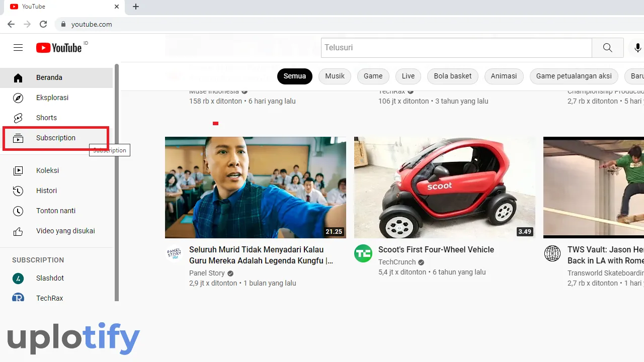This screenshot has height=362, width=644.
Task: Open Koleksi in the sidebar
Action: pos(56,170)
